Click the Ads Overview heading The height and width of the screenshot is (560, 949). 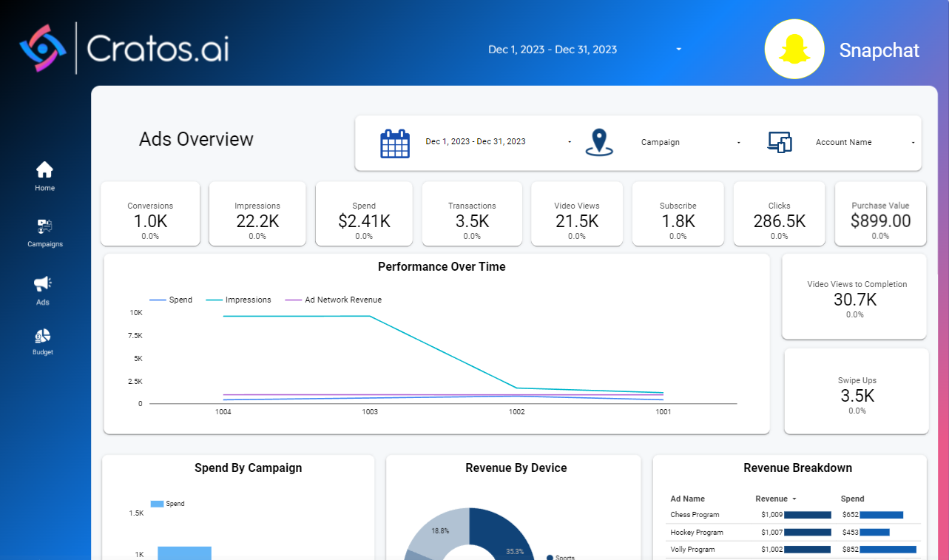[x=196, y=139]
